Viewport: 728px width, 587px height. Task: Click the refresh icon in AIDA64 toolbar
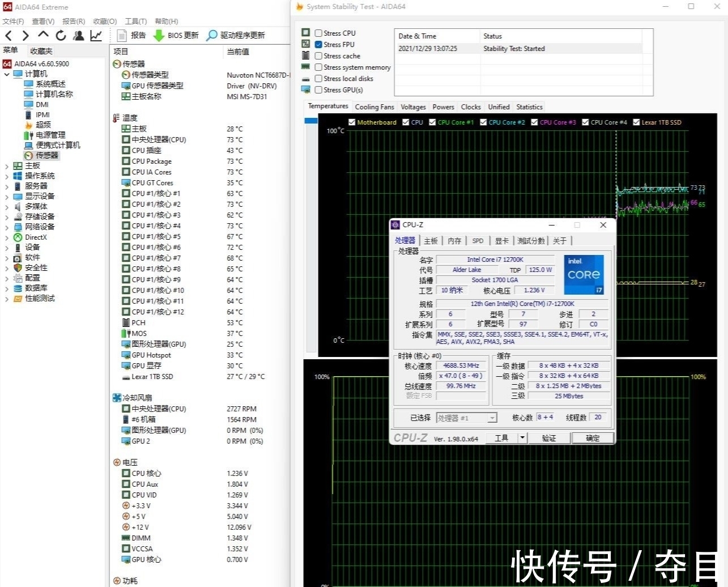[x=61, y=36]
